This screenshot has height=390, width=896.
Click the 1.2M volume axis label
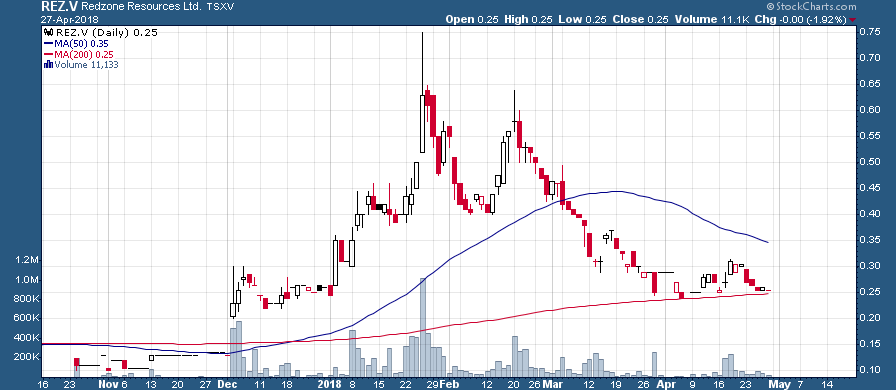coord(27,261)
